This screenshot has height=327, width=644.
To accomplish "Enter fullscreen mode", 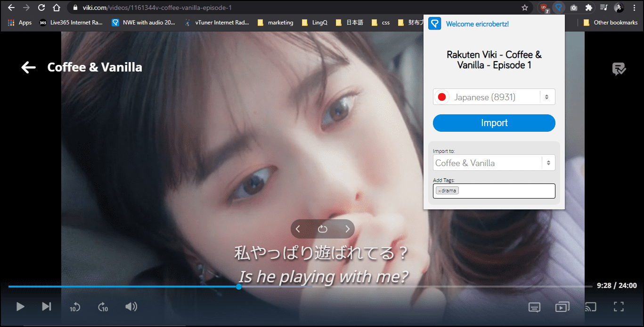I will click(619, 307).
